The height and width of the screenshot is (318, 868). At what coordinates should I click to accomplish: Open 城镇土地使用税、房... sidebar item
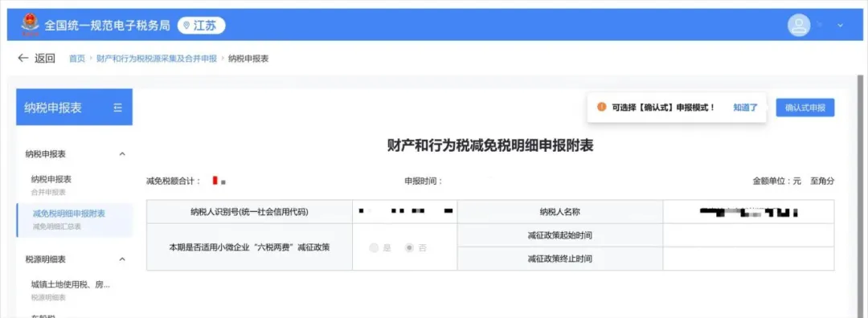[70, 291]
